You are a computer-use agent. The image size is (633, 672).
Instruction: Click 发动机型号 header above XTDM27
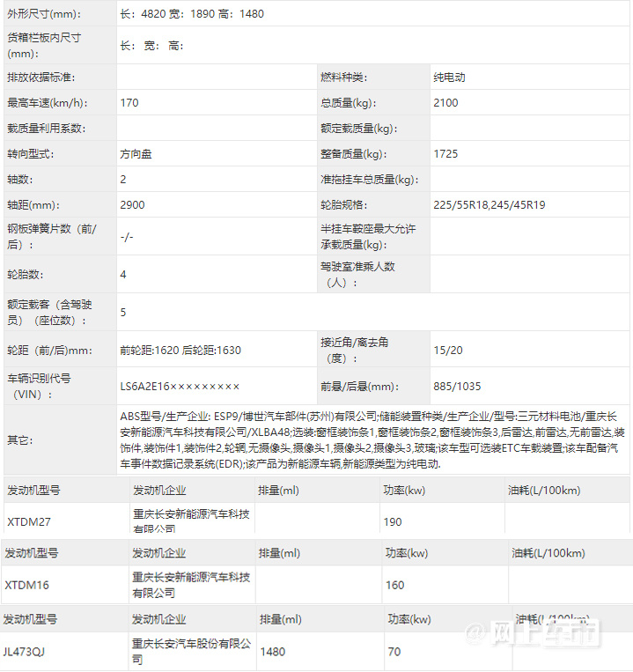(33, 491)
